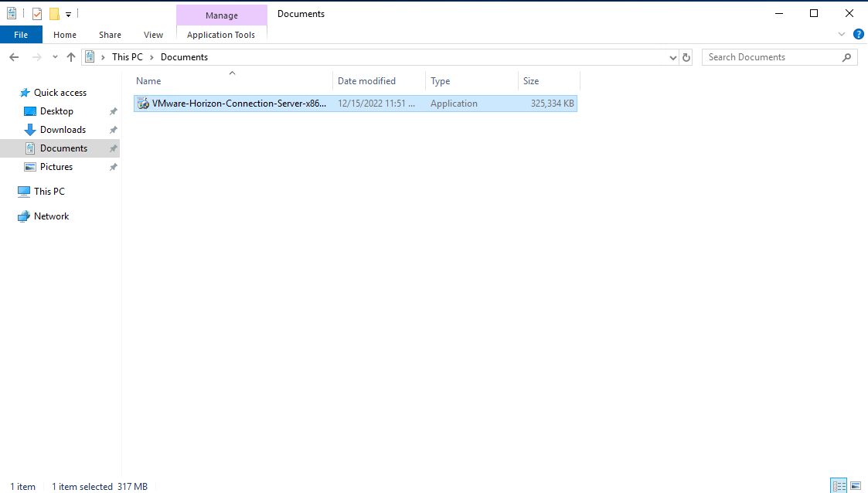
Task: Click the pin icon beside Documents
Action: click(x=114, y=148)
